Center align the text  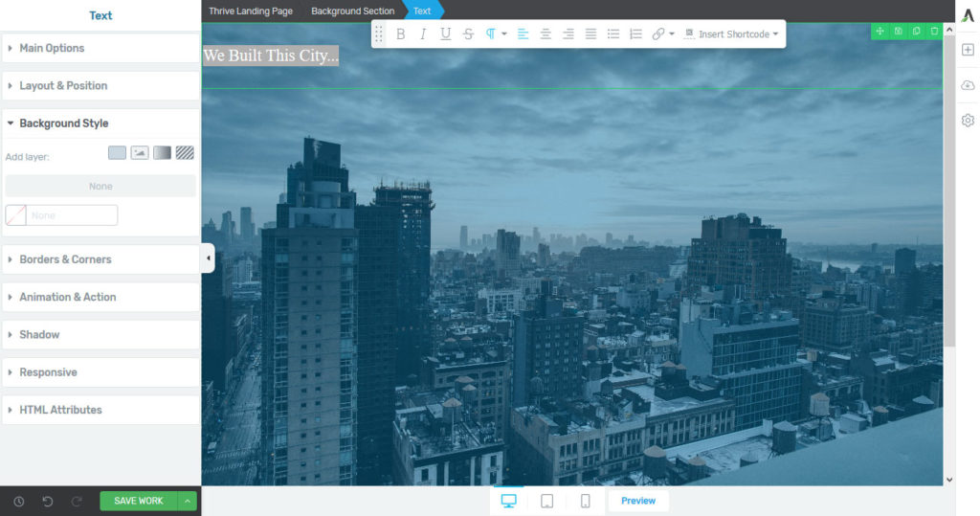(x=546, y=34)
